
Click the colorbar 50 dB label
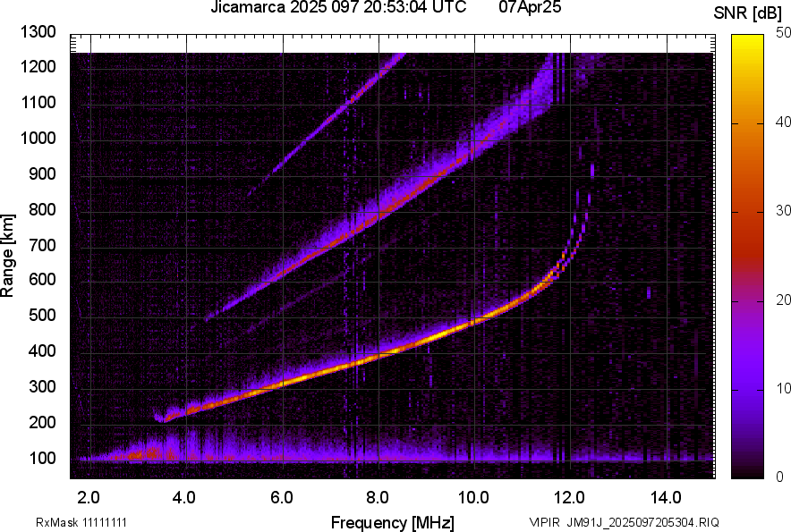tap(783, 32)
